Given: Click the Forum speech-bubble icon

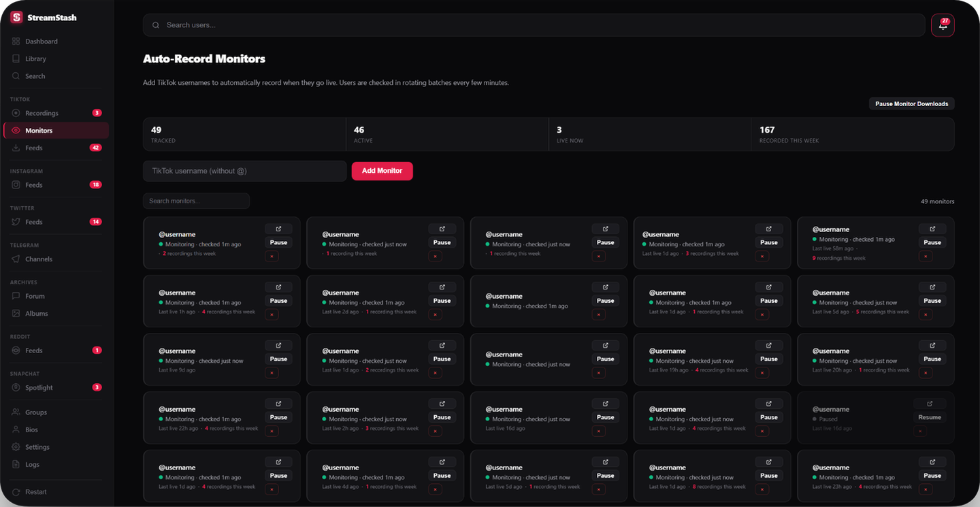Looking at the screenshot, I should (16, 296).
